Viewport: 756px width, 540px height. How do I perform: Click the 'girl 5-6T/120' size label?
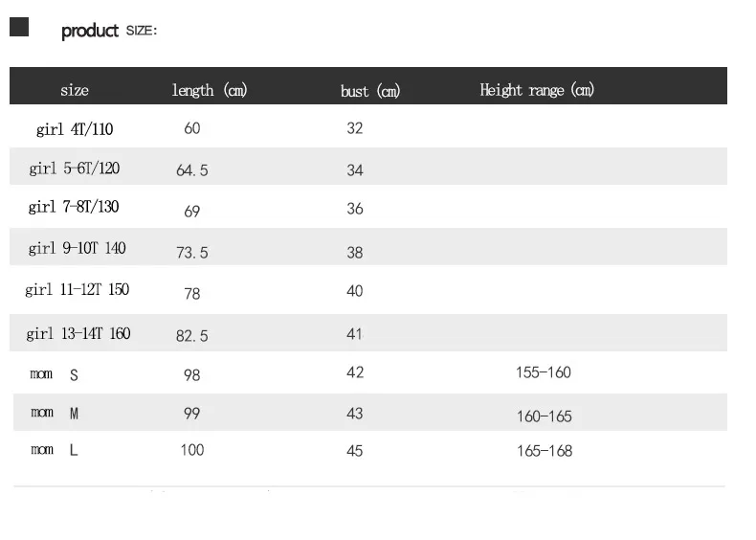pos(75,169)
